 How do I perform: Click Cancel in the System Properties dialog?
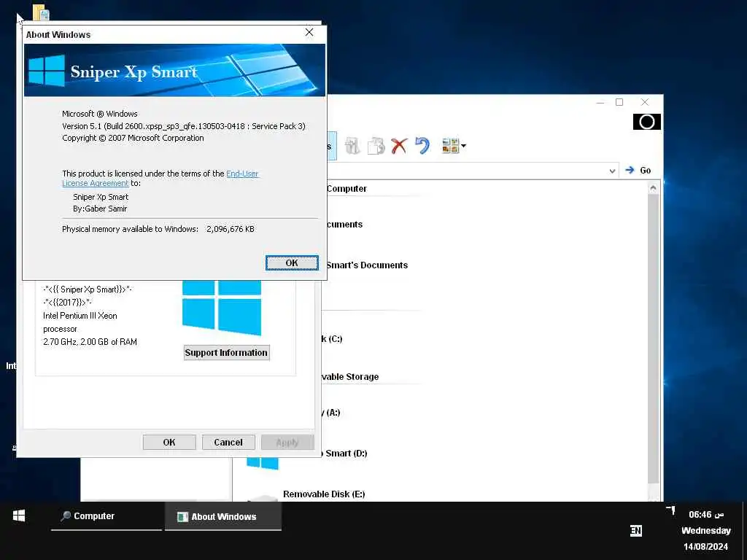pos(228,443)
